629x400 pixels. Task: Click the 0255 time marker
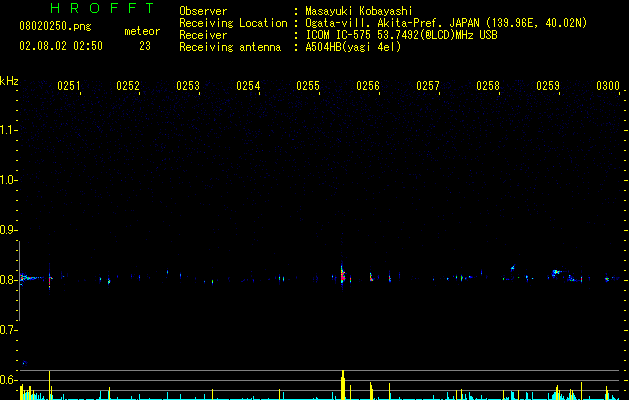[308, 85]
